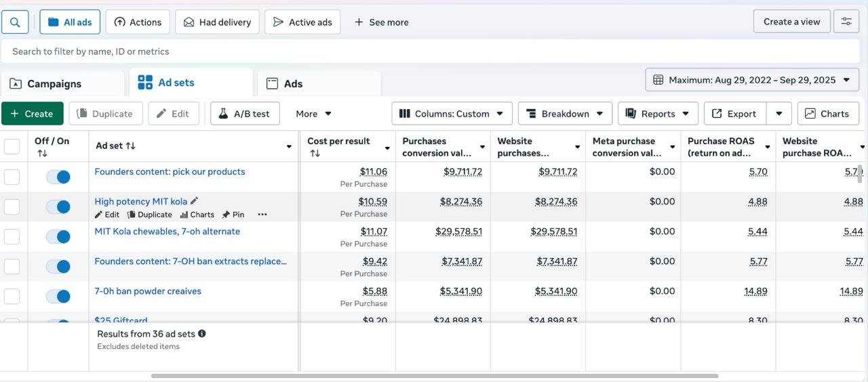Click the pencil icon beside High potency MIT kola
Viewport: 868px width, 382px height.
tap(195, 201)
